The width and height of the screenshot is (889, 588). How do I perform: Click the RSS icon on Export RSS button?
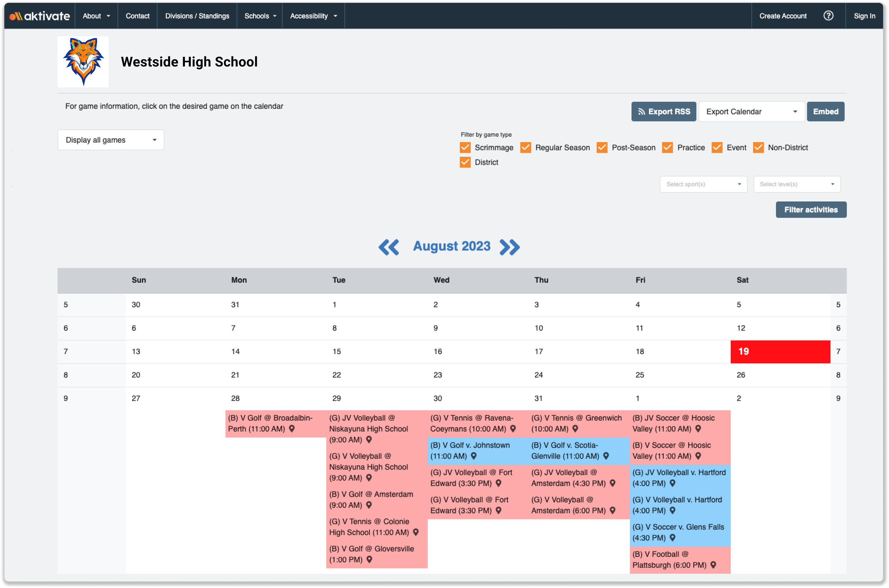[642, 111]
